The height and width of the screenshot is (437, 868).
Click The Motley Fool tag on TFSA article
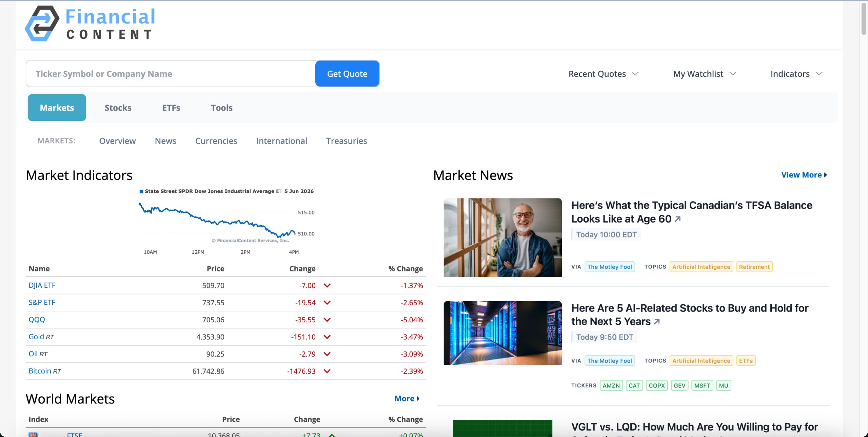[609, 267]
